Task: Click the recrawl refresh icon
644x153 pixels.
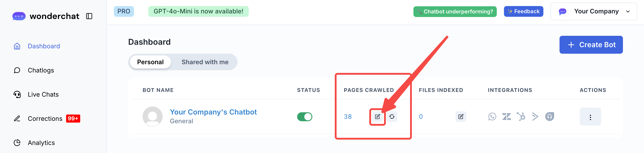Action: tap(392, 117)
